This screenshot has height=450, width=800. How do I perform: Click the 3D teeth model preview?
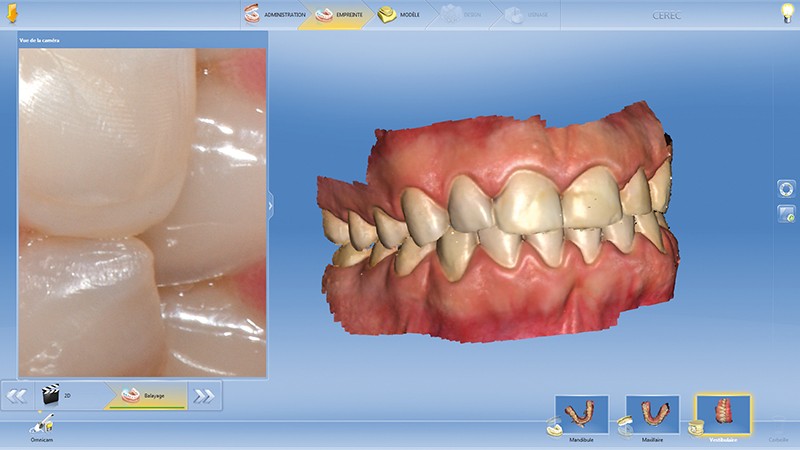click(500, 230)
